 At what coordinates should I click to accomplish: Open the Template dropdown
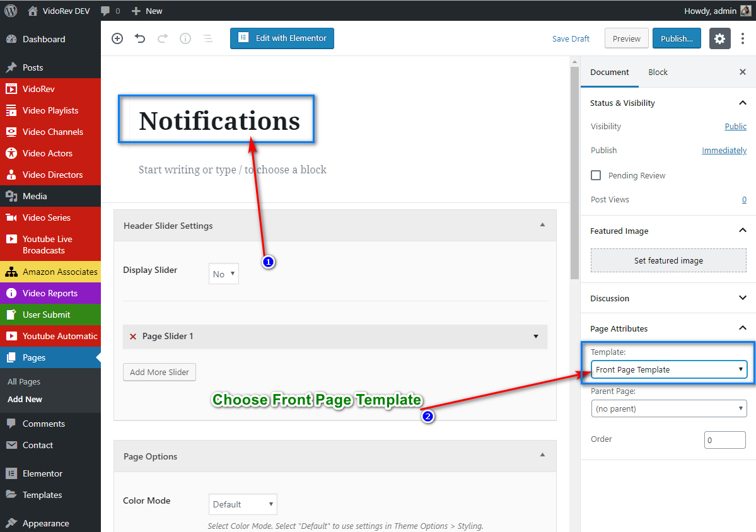tap(668, 370)
